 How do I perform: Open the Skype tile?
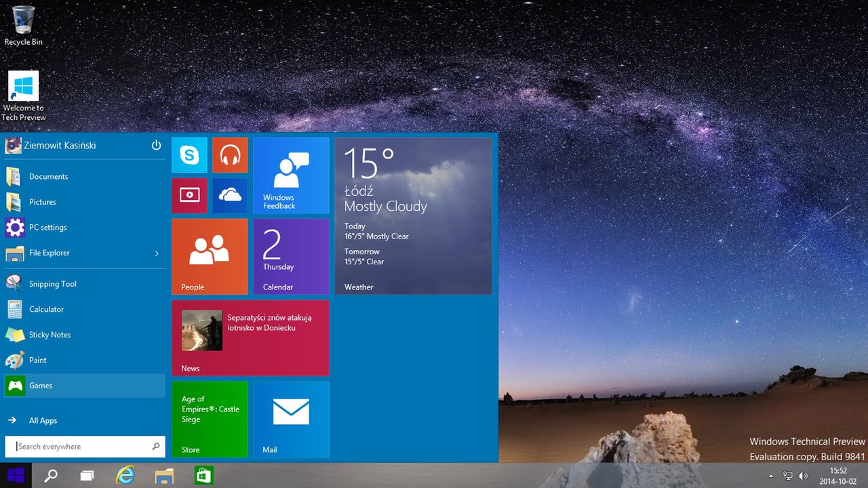(189, 155)
